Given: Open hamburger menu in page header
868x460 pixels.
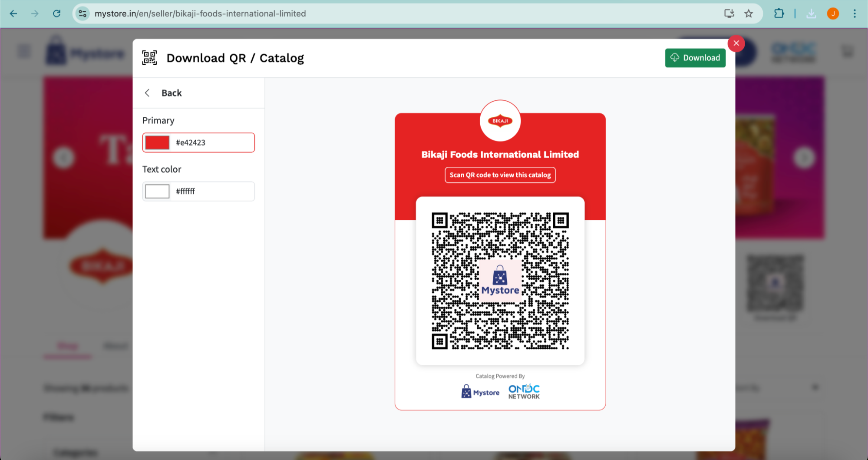Looking at the screenshot, I should (x=24, y=52).
